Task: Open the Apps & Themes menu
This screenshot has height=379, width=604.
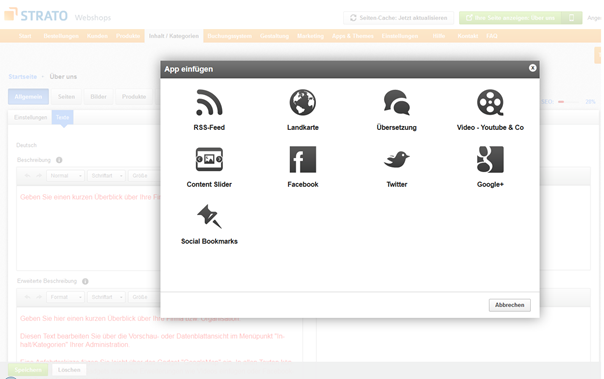Action: click(x=352, y=36)
